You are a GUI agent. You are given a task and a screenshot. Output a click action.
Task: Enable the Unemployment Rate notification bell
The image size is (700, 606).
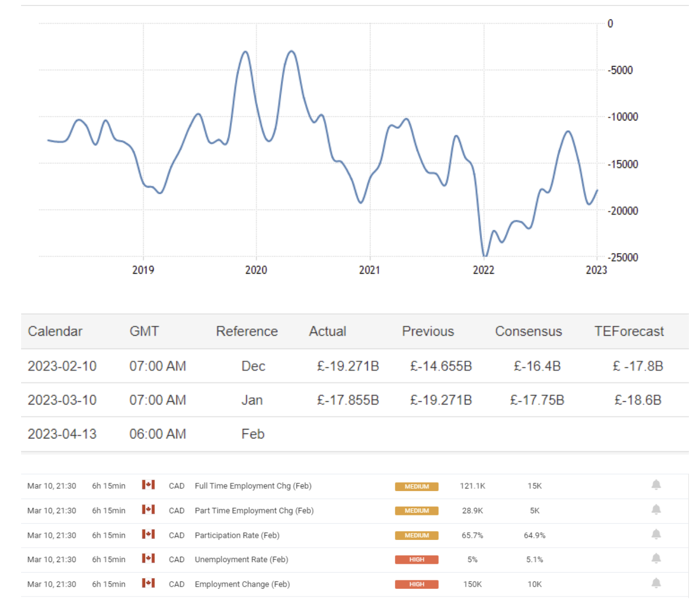click(656, 558)
